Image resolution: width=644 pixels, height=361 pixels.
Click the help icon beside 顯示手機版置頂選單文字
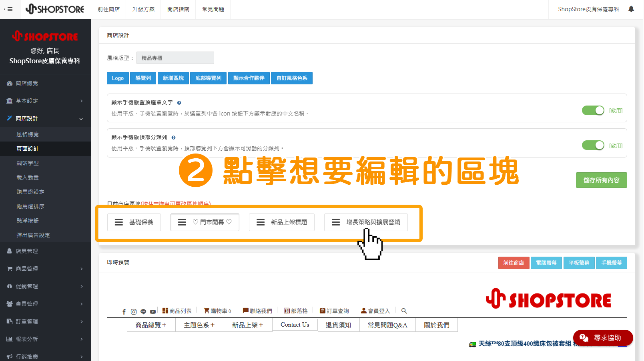tap(179, 103)
